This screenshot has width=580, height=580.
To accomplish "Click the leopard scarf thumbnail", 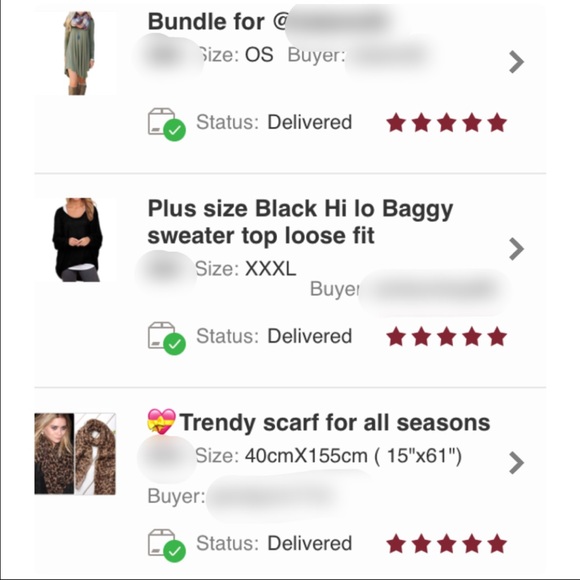I will click(75, 454).
